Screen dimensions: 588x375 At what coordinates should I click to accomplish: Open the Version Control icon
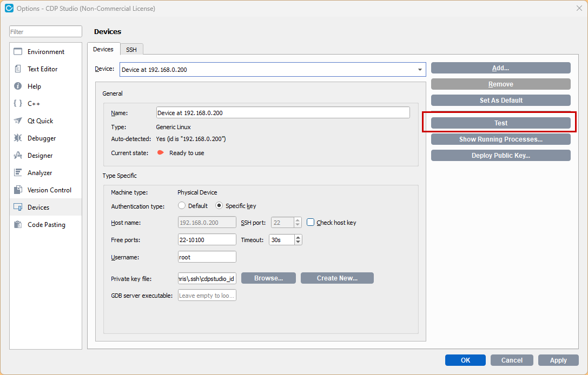point(18,190)
